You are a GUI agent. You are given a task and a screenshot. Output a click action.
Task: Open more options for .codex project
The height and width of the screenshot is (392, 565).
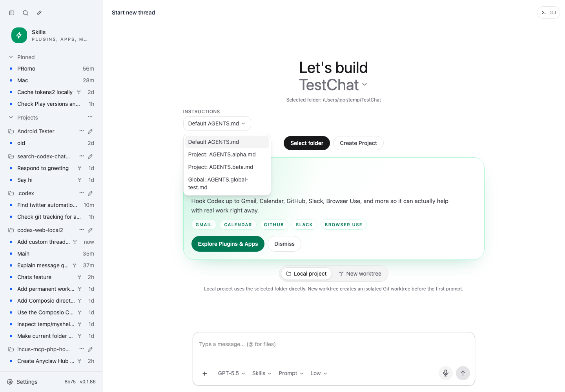(82, 193)
